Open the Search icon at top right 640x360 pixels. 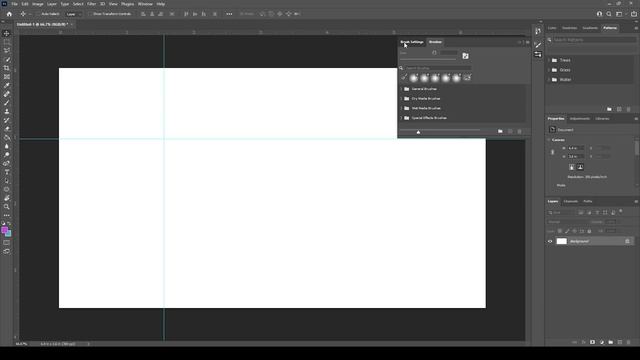(609, 14)
